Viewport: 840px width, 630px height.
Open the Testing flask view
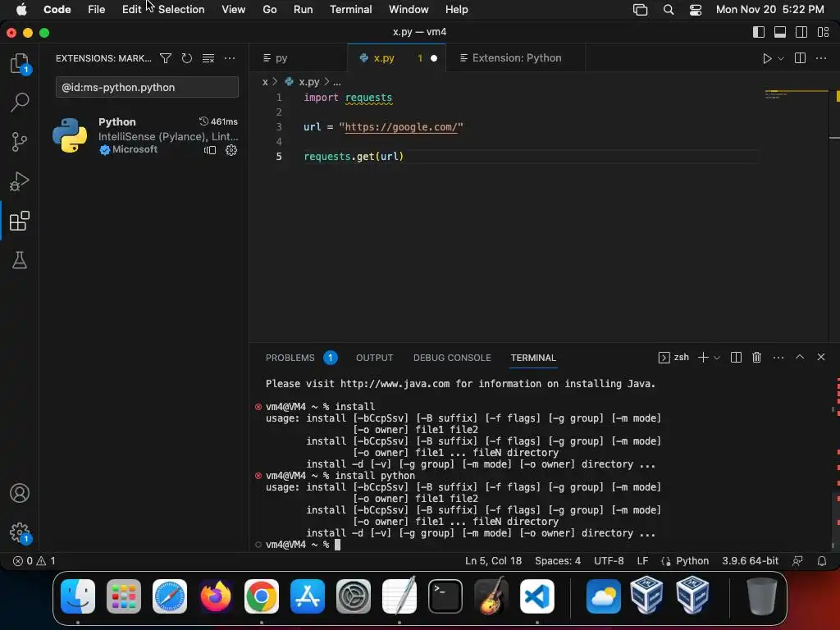20,260
